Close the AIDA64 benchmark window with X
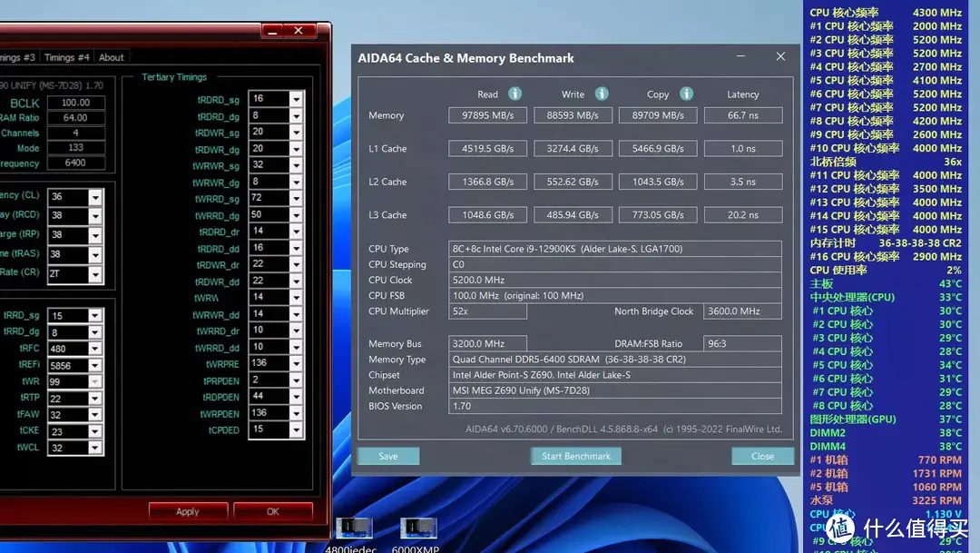Image resolution: width=980 pixels, height=553 pixels. coord(780,56)
